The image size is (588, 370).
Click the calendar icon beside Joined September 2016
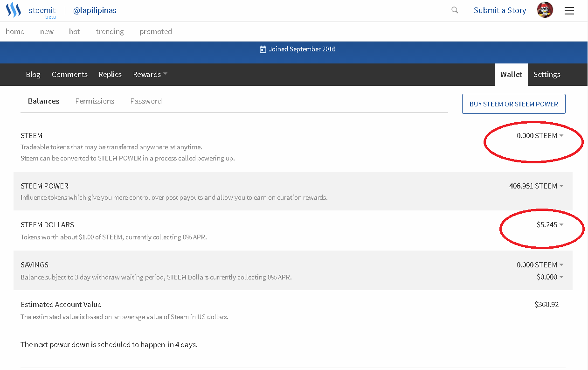tap(263, 49)
